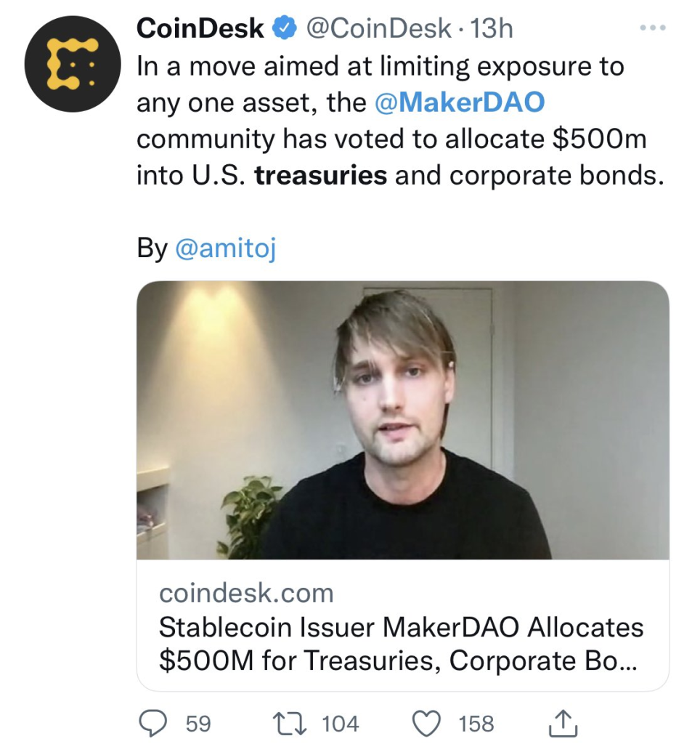Open the 13h timestamp link
700x744 pixels.
click(492, 28)
